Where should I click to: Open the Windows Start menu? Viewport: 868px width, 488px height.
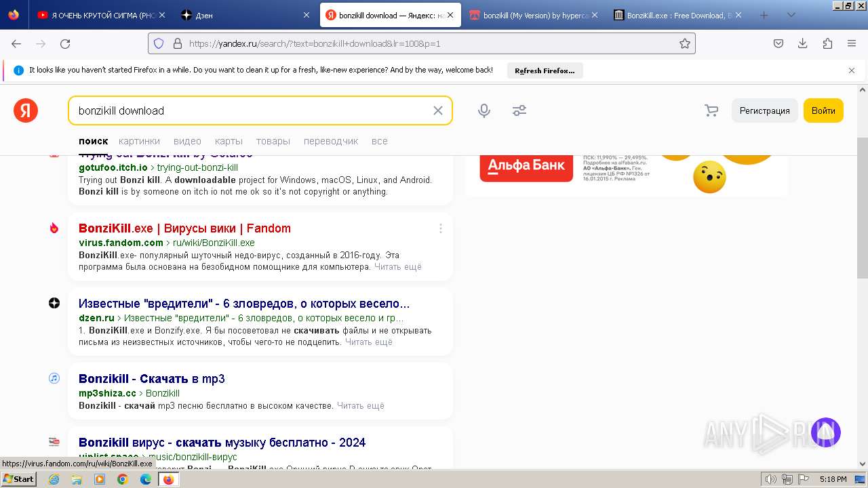click(x=18, y=479)
